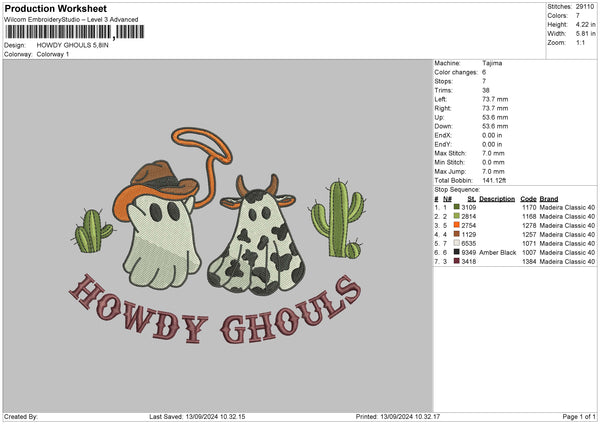This screenshot has height=424, width=600.
Task: Click the Colors count value 7
Action: (x=578, y=16)
